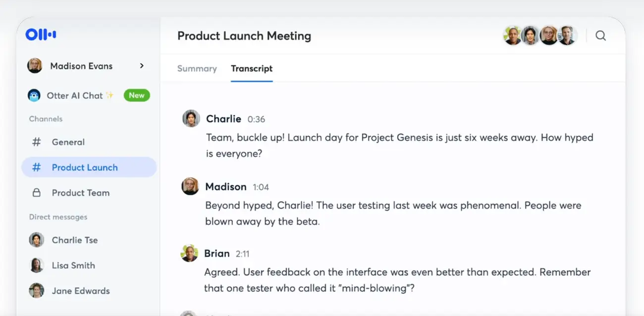
Task: Click the meeting participants avatar group
Action: [540, 36]
